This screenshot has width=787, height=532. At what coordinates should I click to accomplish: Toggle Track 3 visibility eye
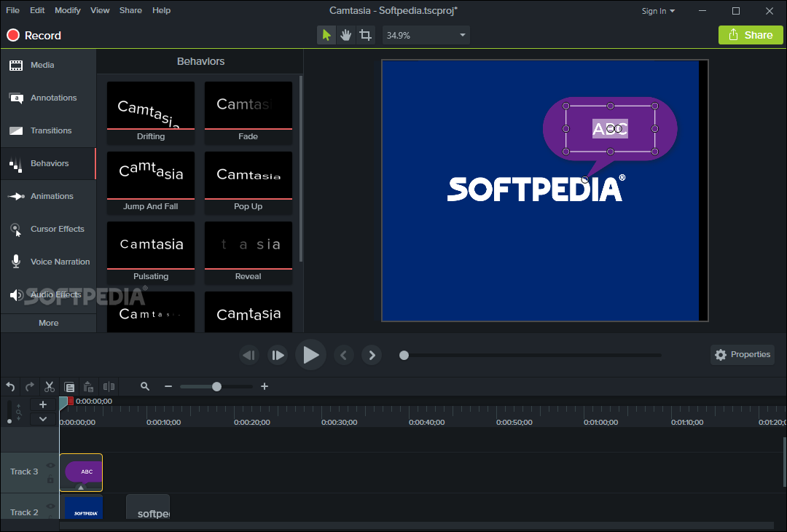pos(50,465)
